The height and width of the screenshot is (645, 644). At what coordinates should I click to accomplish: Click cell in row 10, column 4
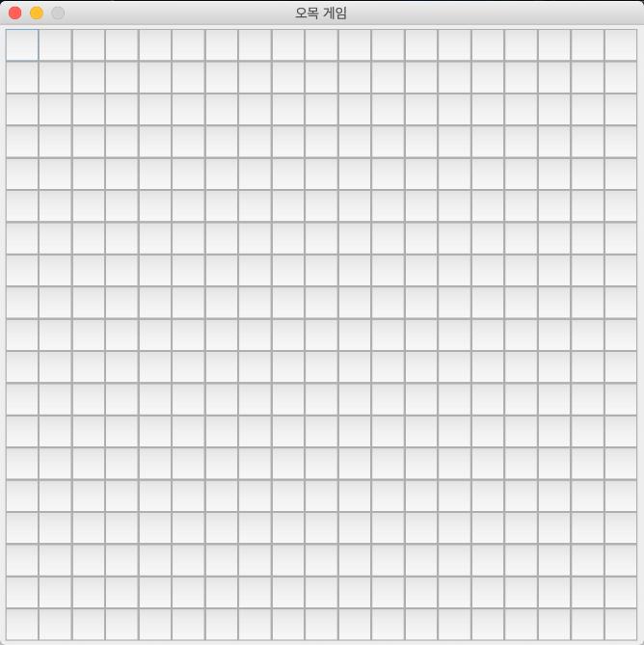[x=122, y=335]
